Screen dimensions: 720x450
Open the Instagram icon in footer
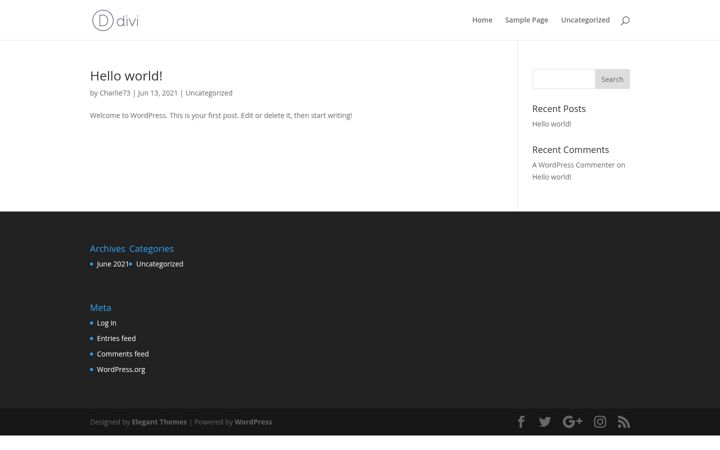click(x=600, y=422)
